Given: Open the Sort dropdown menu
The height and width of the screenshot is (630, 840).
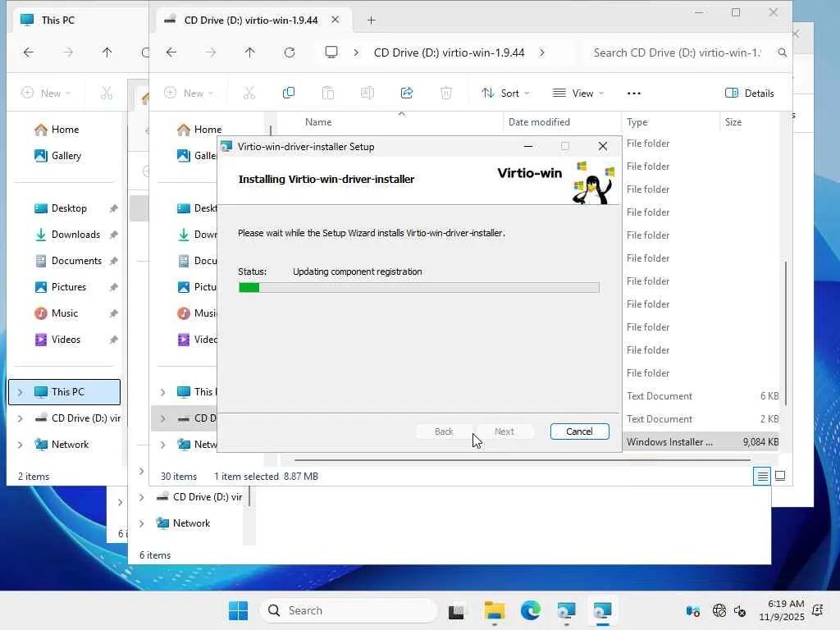Looking at the screenshot, I should (x=505, y=93).
